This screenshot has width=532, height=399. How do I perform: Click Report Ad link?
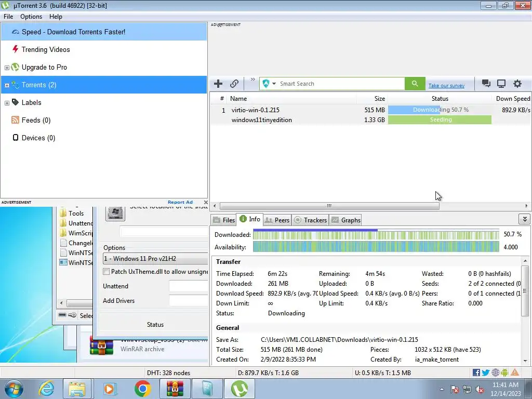[180, 202]
